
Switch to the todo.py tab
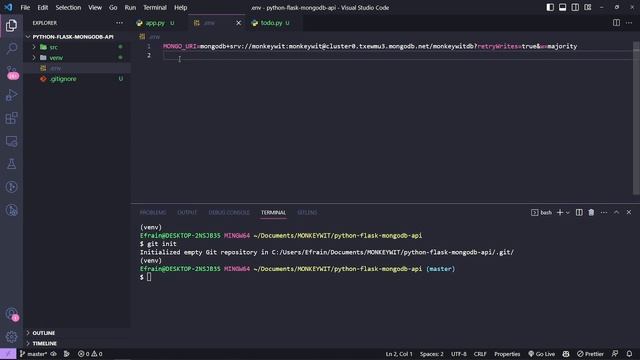271,23
